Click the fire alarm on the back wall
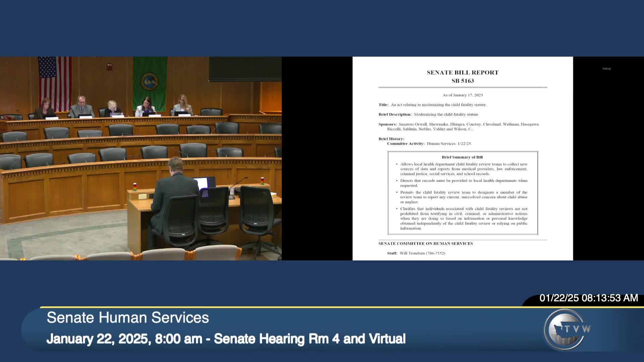Screen dimensions: 644x362 point(109,67)
